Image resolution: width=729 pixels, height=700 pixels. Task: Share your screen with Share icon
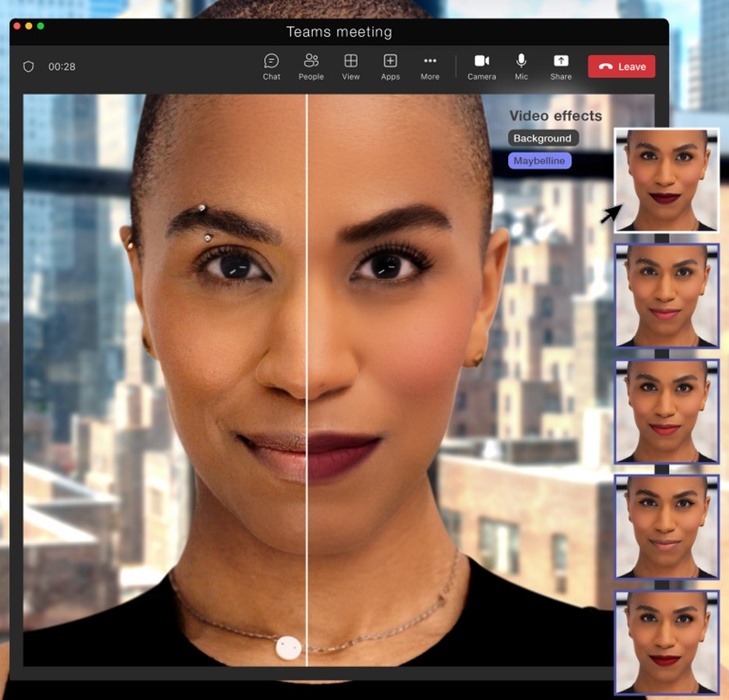(561, 66)
